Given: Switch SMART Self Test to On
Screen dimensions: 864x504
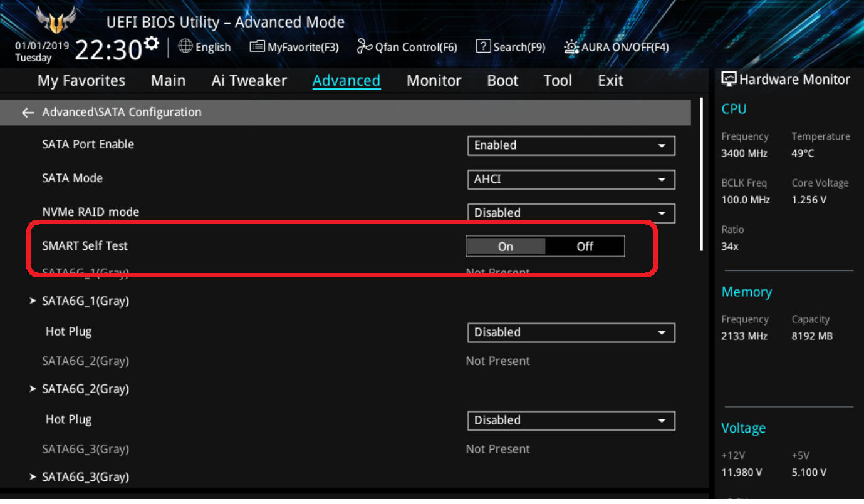Looking at the screenshot, I should pos(506,246).
